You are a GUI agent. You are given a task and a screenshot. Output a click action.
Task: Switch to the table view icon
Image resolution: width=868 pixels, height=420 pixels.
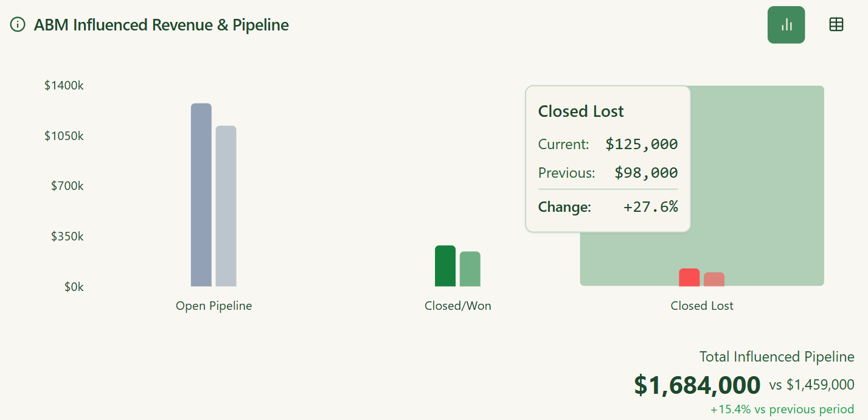pyautogui.click(x=836, y=24)
